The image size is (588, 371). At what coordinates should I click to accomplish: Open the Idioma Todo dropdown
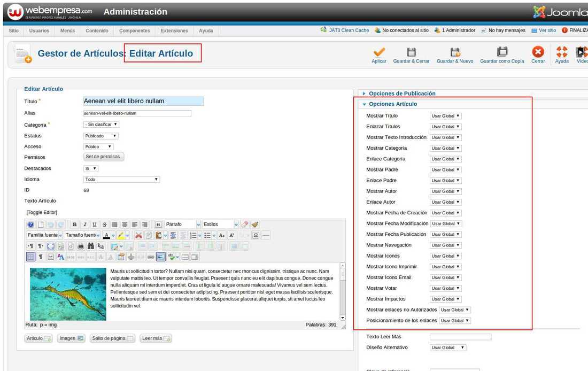[x=122, y=179]
